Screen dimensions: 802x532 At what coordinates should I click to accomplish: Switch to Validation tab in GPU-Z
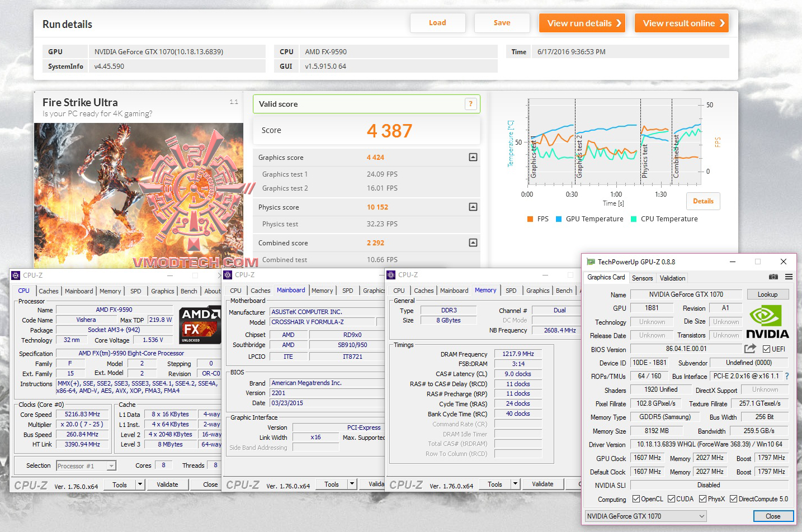pos(672,278)
